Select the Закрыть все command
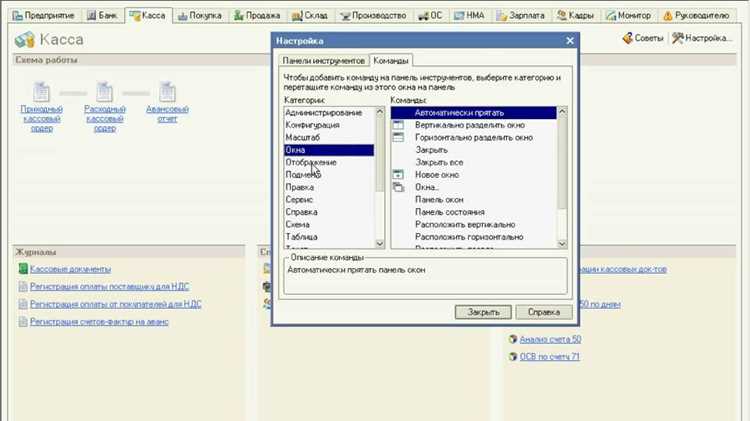Screen dimensions: 750x421 tap(474, 162)
